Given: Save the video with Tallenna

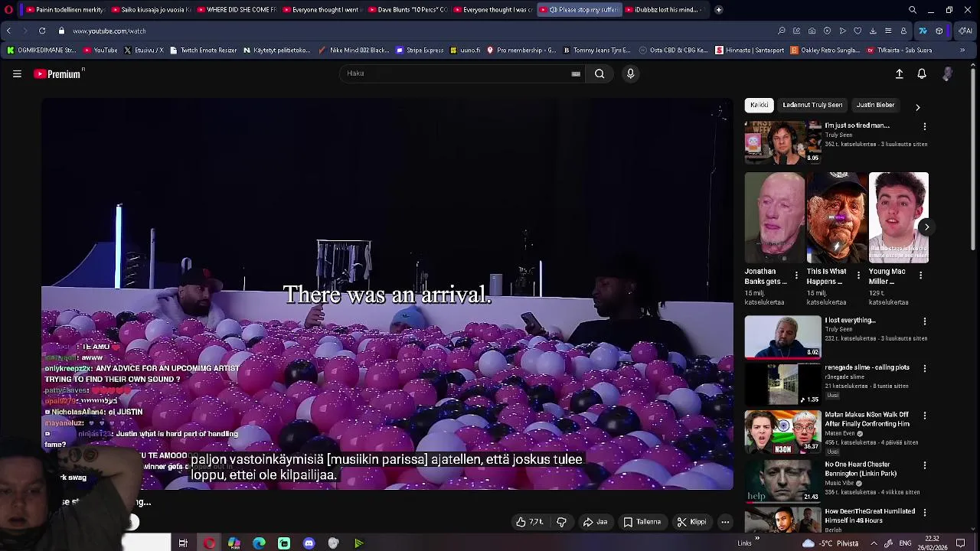Looking at the screenshot, I should (x=642, y=522).
